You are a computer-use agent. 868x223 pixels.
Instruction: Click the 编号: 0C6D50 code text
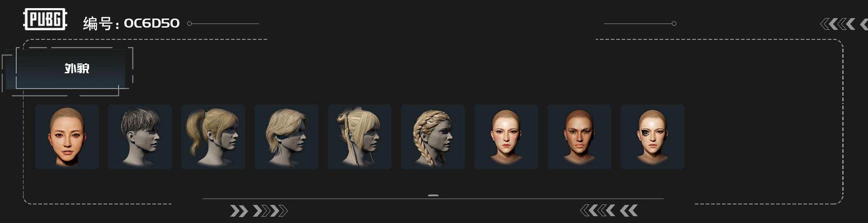(x=131, y=23)
